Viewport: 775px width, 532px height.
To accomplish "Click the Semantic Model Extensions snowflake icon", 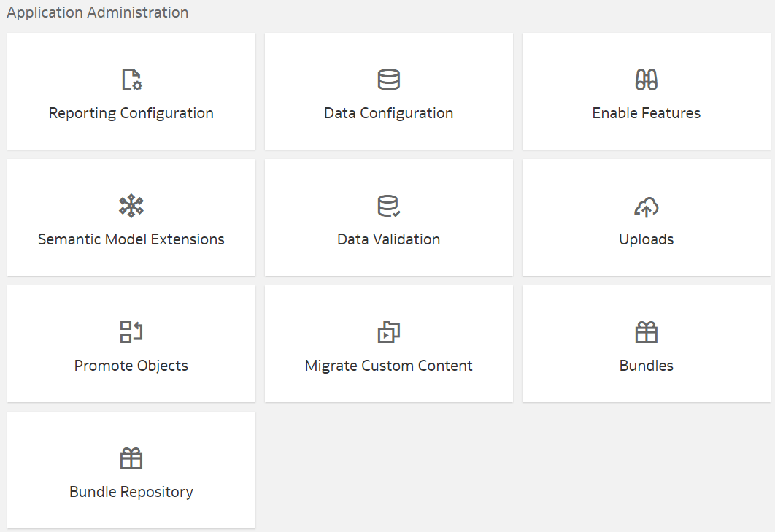I will pyautogui.click(x=131, y=205).
